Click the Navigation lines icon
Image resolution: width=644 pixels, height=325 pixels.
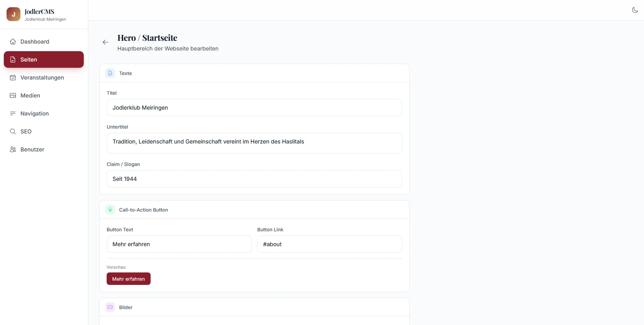(x=13, y=113)
